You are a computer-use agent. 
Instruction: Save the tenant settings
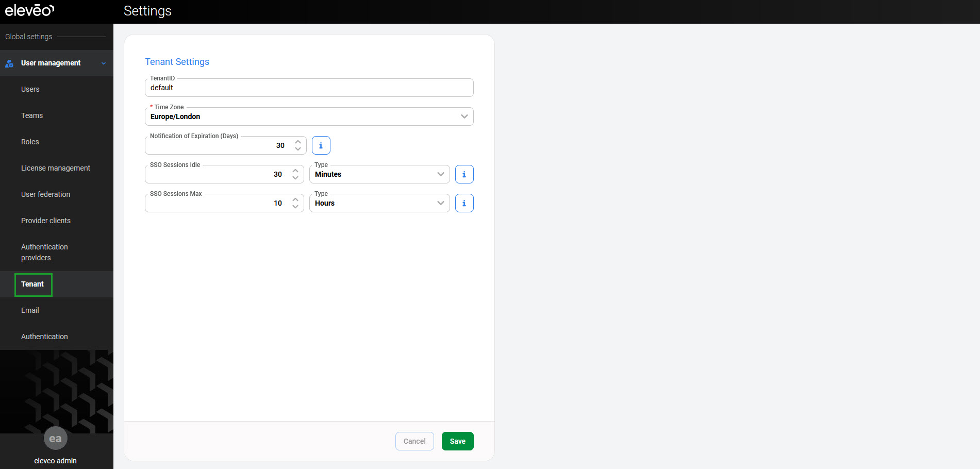point(457,441)
